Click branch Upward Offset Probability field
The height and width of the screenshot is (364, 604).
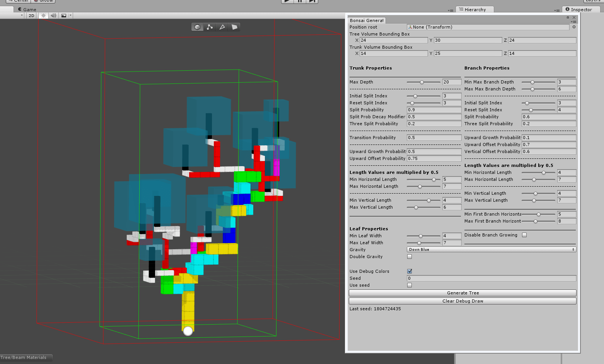549,145
